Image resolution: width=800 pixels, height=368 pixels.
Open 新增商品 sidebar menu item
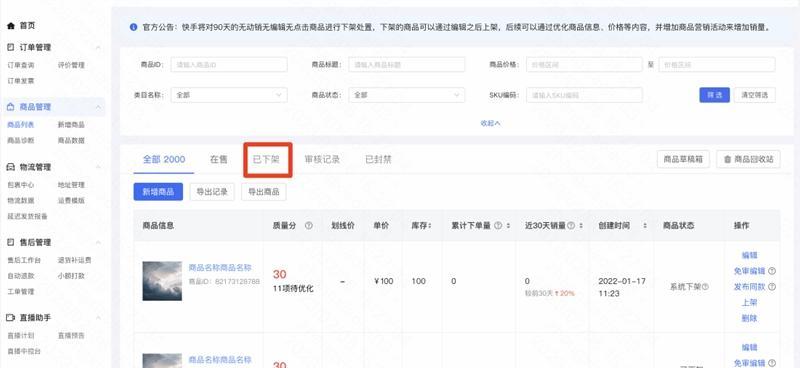tap(71, 125)
